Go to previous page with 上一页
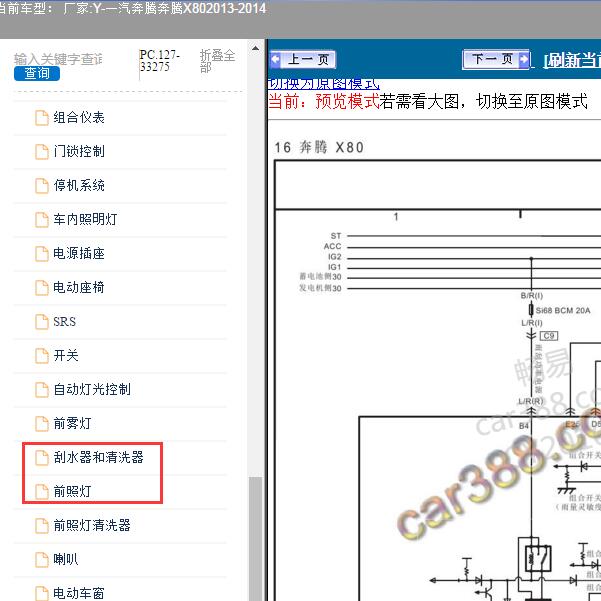 pyautogui.click(x=303, y=59)
